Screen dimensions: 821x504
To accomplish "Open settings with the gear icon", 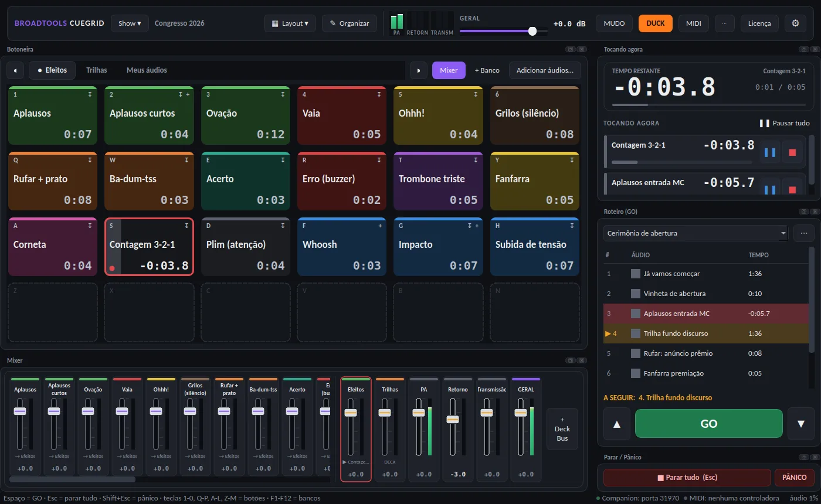I will tap(795, 23).
